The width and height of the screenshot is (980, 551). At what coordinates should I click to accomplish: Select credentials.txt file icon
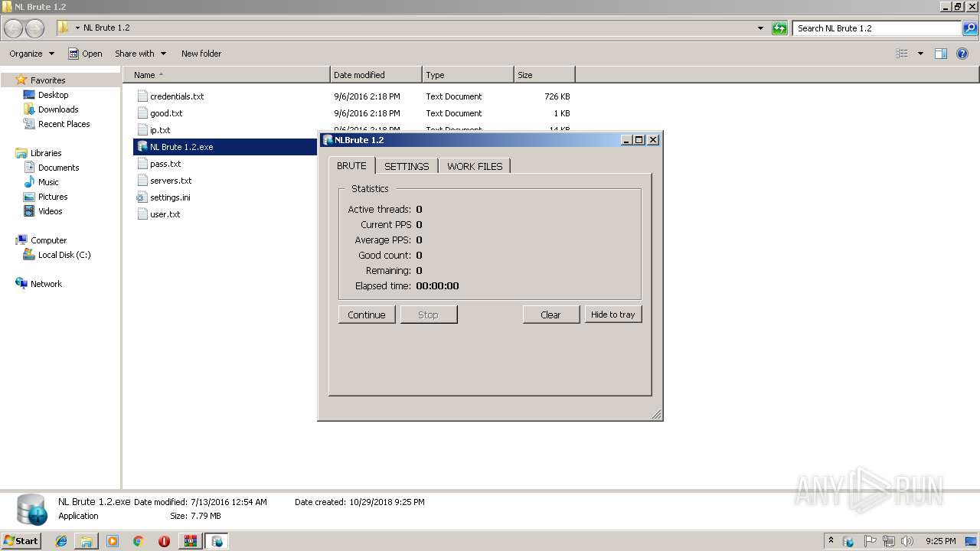(x=142, y=96)
